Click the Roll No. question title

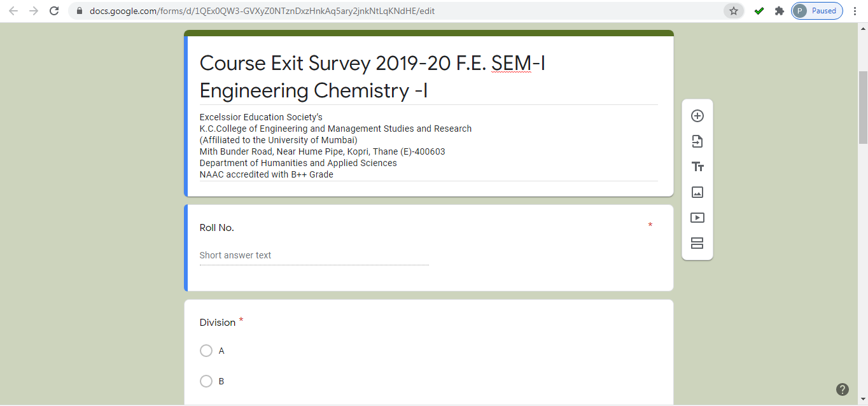click(x=217, y=228)
